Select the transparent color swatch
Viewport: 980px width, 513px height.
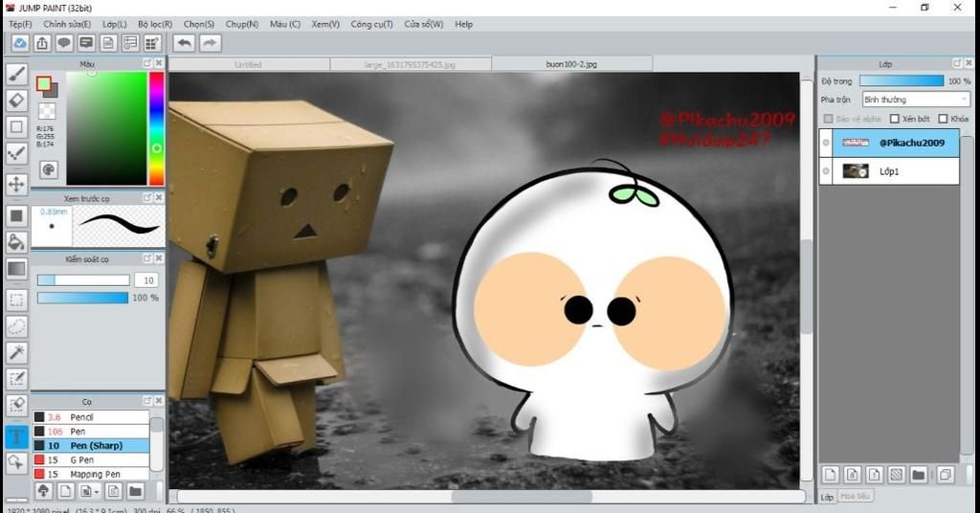point(47,111)
